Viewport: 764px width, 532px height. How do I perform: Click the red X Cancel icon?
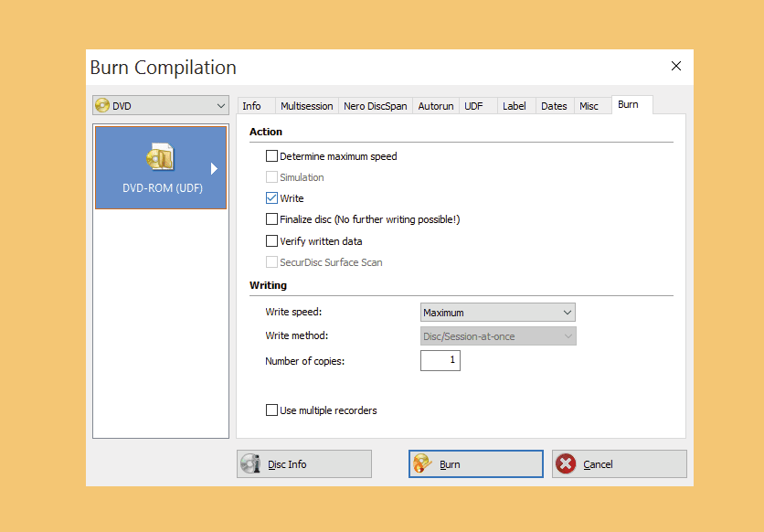(x=566, y=463)
